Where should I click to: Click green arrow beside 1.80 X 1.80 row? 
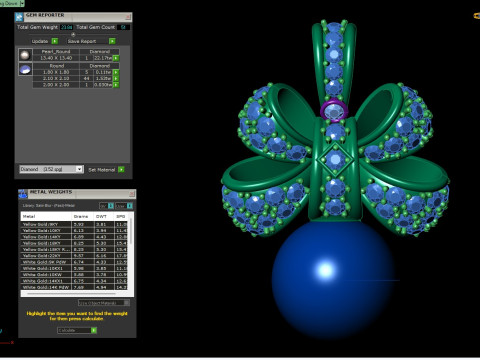point(116,72)
